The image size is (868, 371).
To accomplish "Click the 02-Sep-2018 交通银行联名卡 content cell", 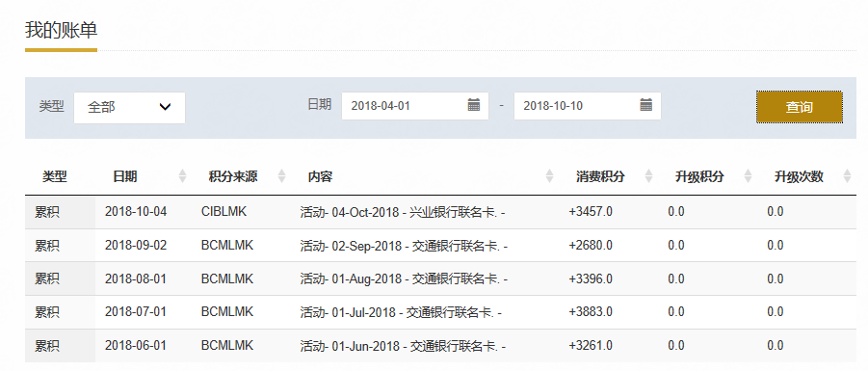I will [404, 246].
